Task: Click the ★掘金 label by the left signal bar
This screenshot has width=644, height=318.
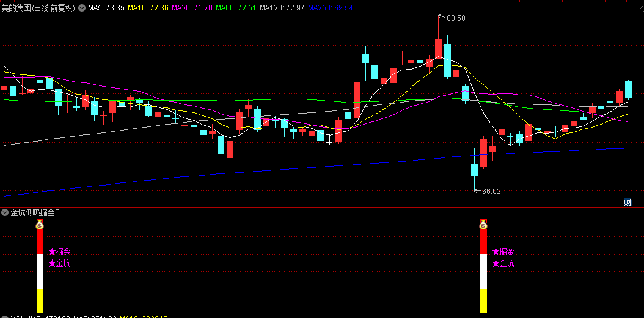Action: tap(59, 251)
